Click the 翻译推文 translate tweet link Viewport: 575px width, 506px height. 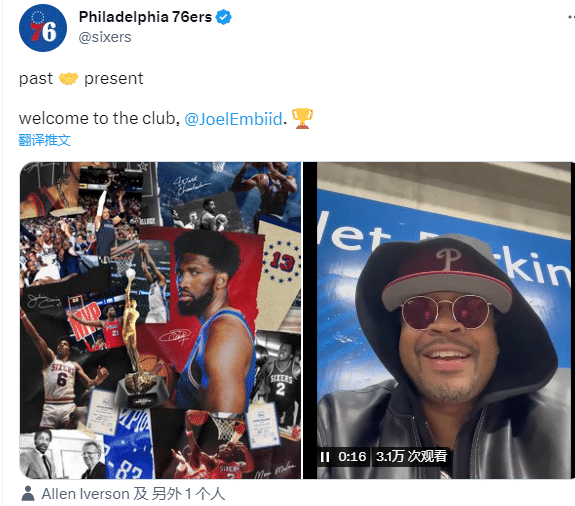44,140
